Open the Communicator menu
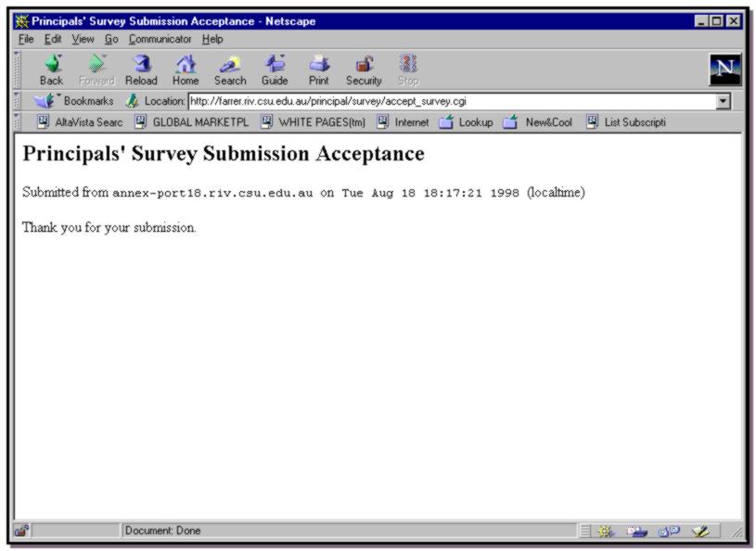 pyautogui.click(x=160, y=39)
